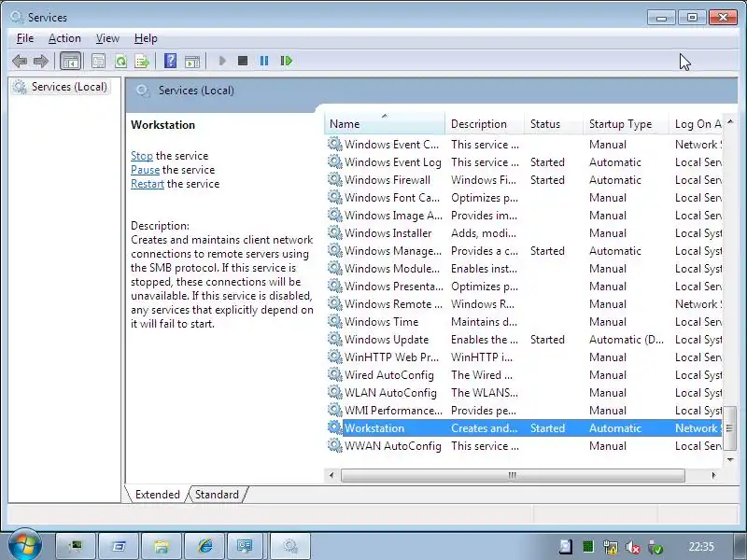Viewport: 747px width, 560px height.
Task: Click the vertical scrollbar up arrow
Action: click(x=730, y=122)
